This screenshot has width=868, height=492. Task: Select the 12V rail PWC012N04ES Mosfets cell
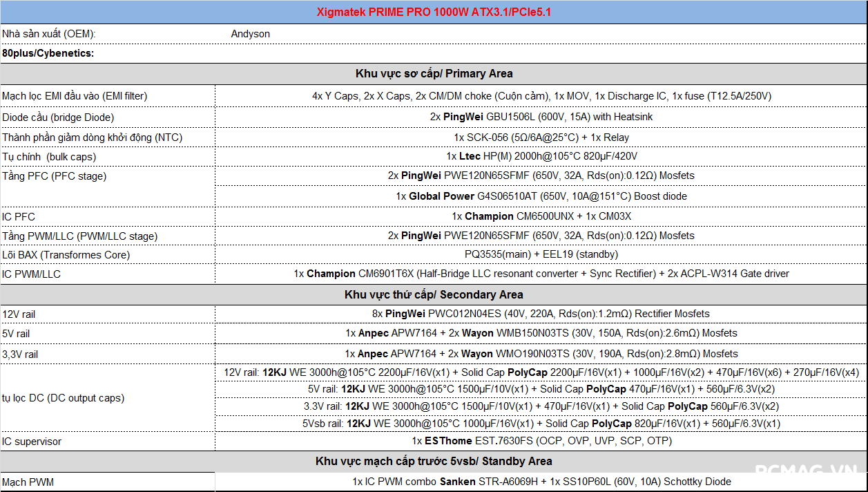coord(541,314)
